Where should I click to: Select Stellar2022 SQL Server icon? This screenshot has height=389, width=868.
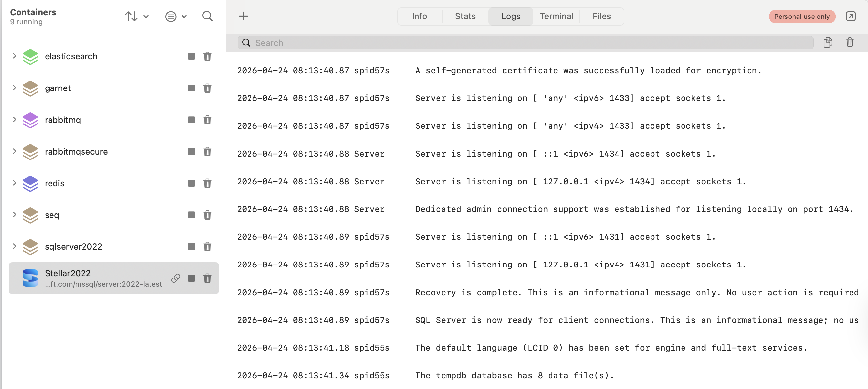click(30, 278)
